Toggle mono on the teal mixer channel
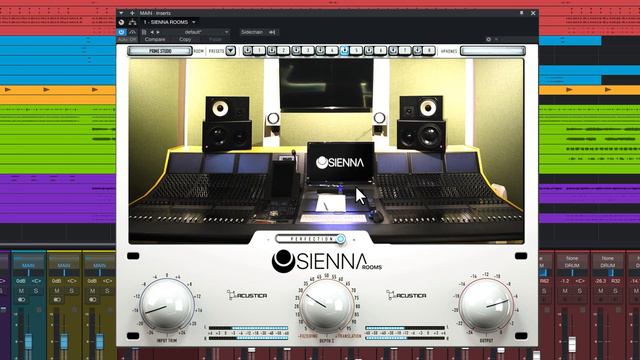 [x=22, y=300]
